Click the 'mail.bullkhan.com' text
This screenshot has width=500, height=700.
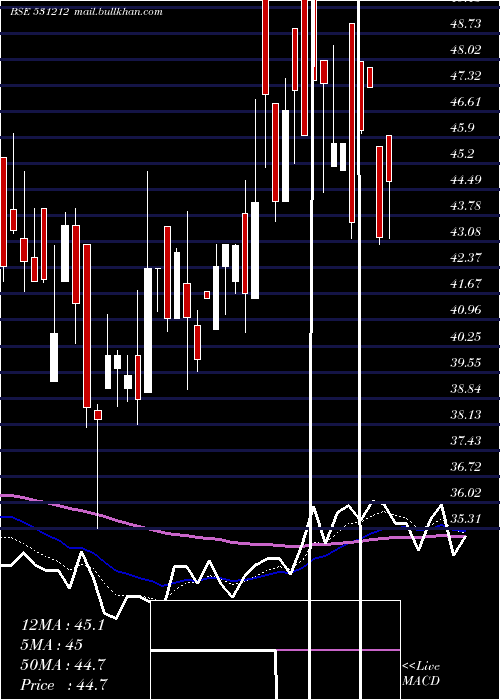[118, 12]
